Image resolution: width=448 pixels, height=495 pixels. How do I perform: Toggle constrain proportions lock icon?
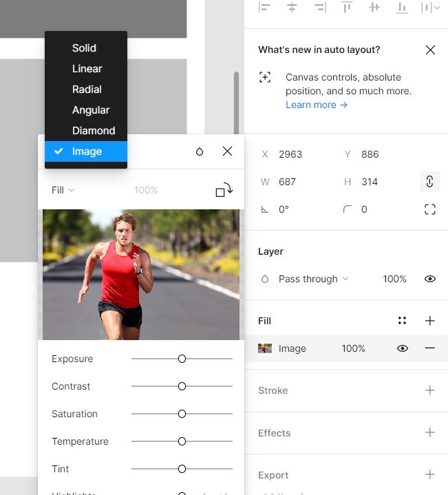click(x=429, y=182)
